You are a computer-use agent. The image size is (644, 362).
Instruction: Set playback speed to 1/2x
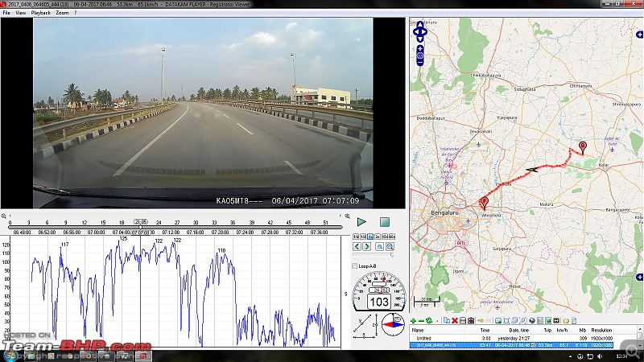[363, 237]
